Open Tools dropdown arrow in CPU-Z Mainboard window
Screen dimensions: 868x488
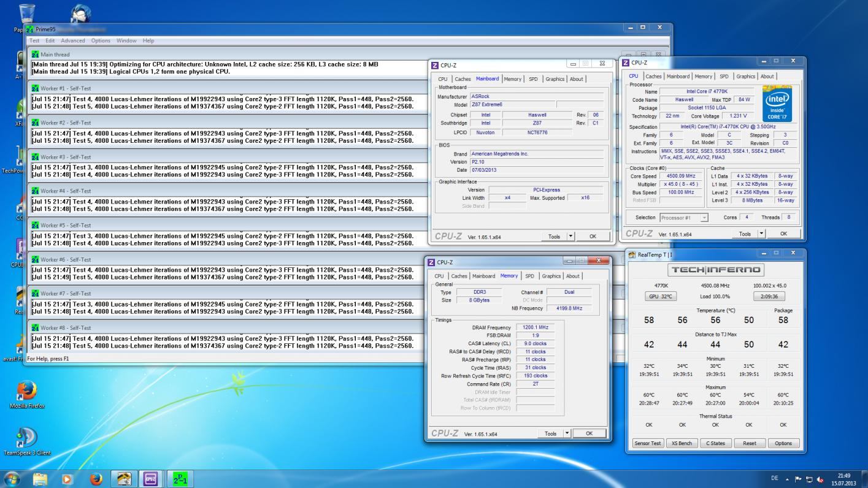point(570,236)
